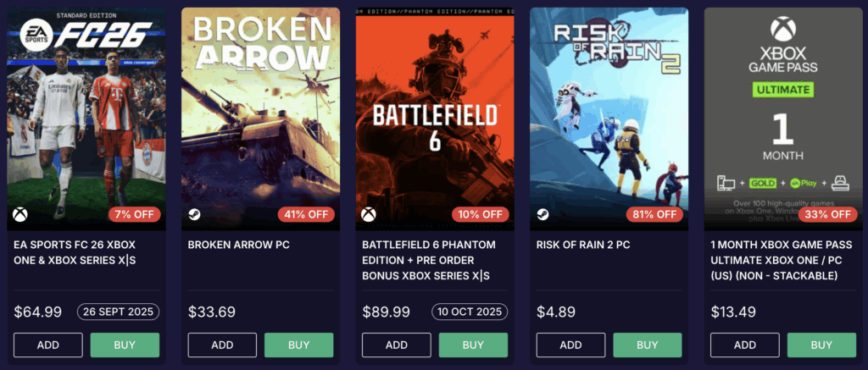Open the Broken Arrow PC title link
868x370 pixels.
coord(239,246)
